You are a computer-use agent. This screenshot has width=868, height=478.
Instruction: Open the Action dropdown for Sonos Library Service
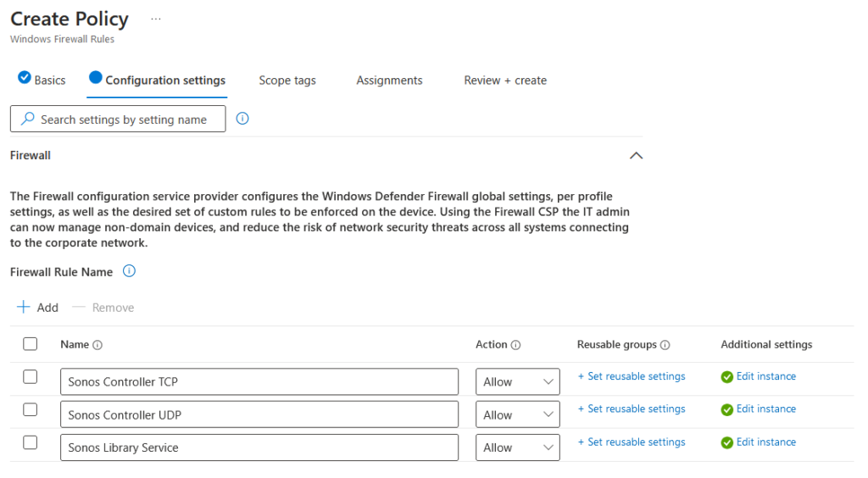517,447
